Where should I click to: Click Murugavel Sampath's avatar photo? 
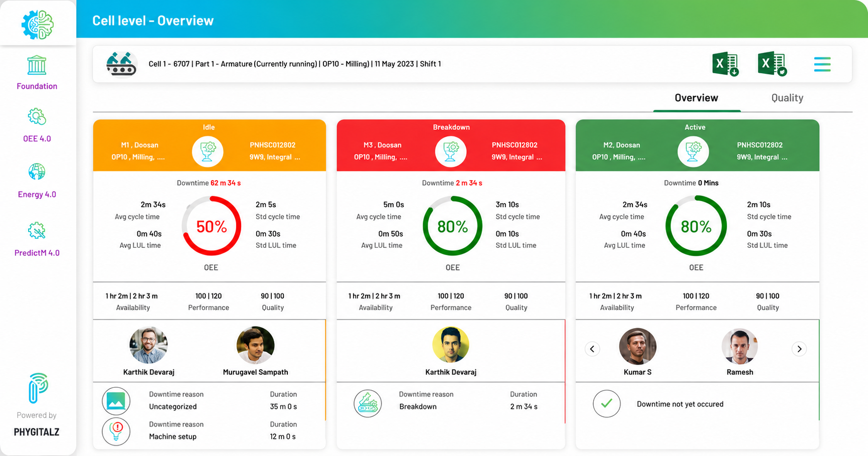[255, 345]
